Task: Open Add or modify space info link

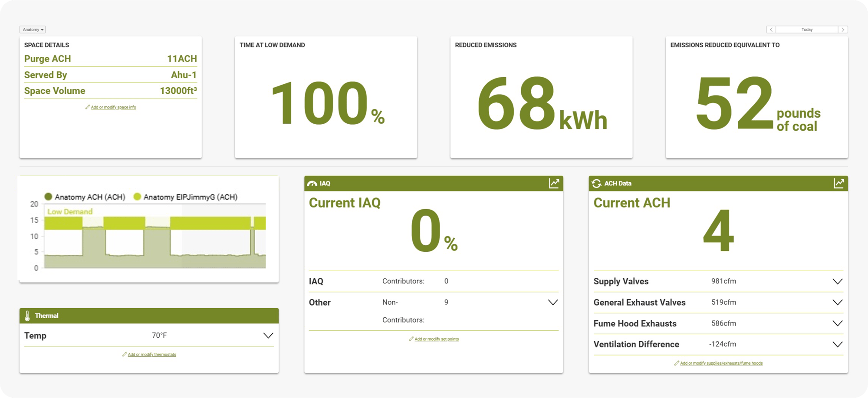Action: click(x=113, y=107)
